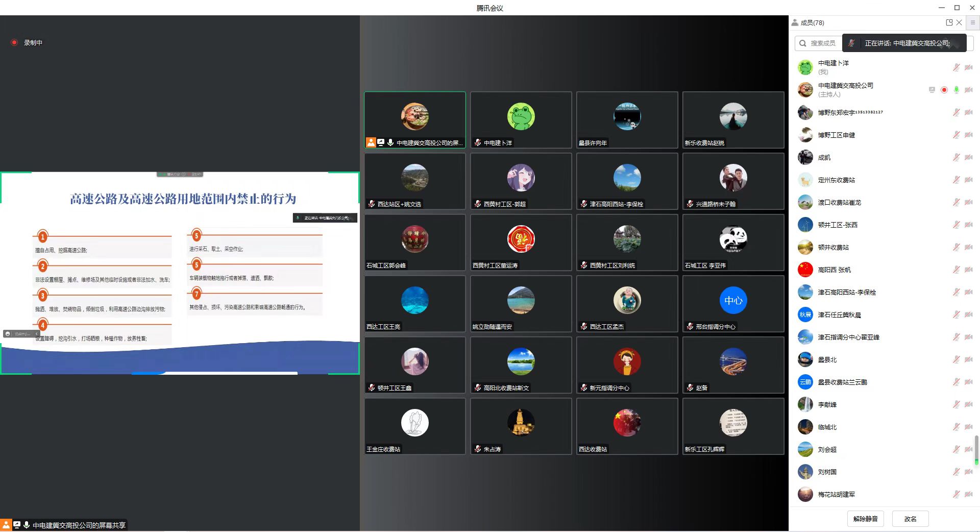Collapse the chat bubble arrow on shared screen

point(36,334)
